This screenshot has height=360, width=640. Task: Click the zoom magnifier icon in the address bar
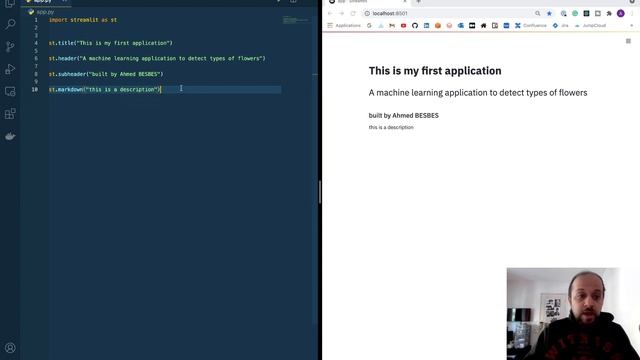point(538,13)
